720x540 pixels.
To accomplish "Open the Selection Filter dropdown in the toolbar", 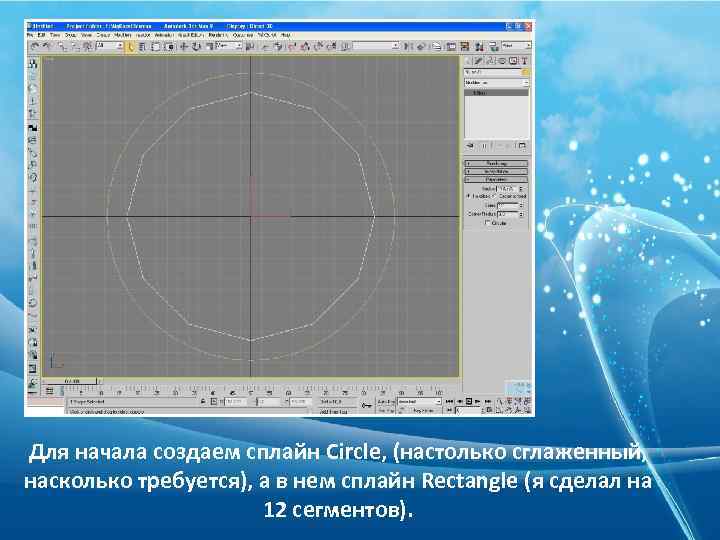I will 109,46.
